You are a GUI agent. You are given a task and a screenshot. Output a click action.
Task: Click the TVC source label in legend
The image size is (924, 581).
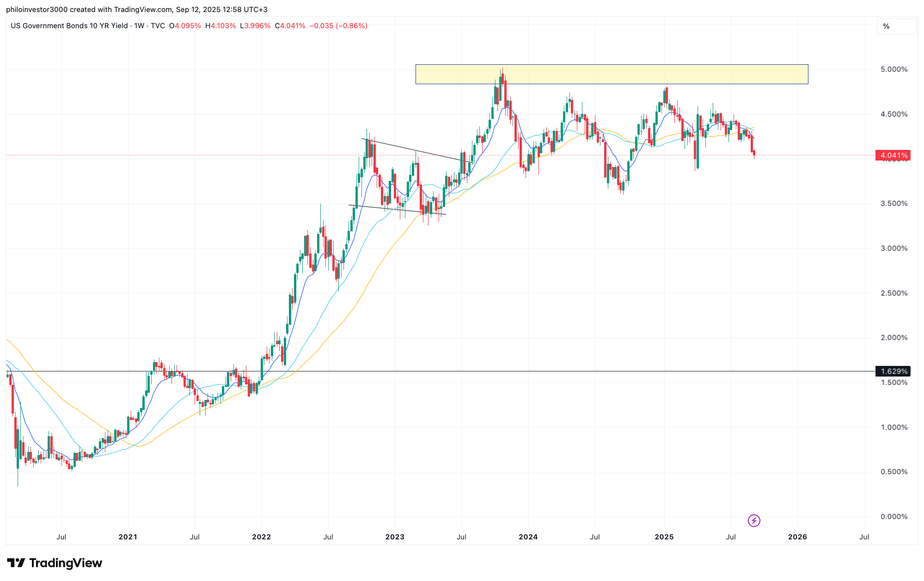pyautogui.click(x=158, y=26)
